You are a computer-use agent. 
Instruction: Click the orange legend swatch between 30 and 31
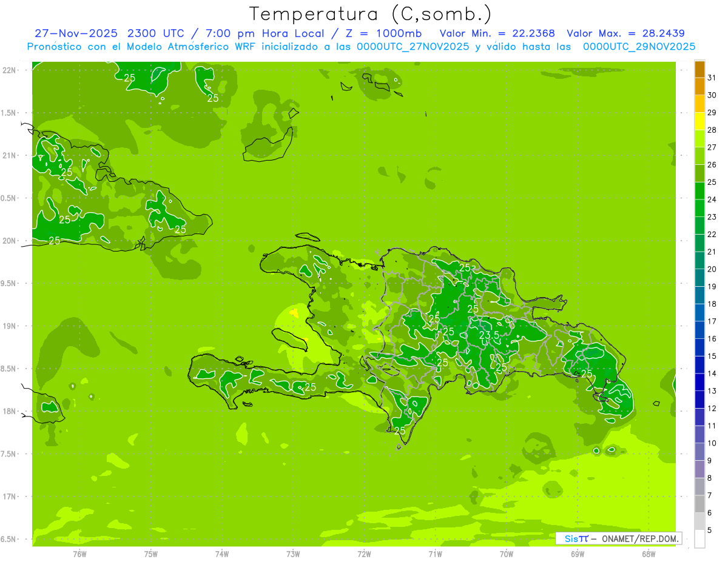[x=699, y=87]
